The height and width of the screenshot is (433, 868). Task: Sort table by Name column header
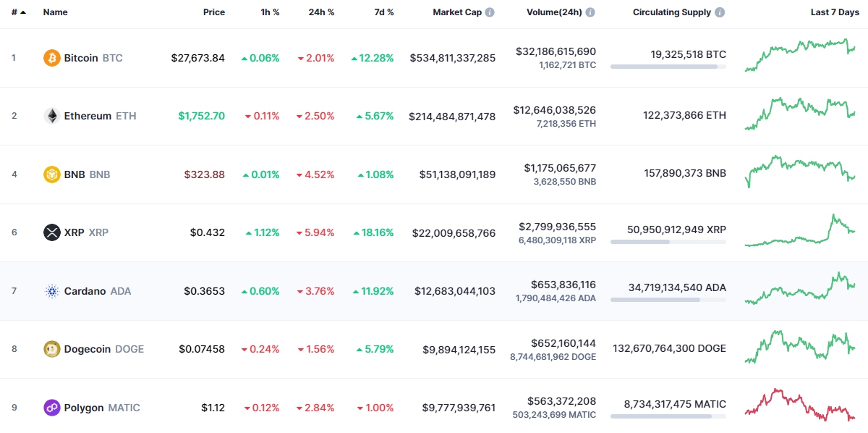(x=55, y=12)
